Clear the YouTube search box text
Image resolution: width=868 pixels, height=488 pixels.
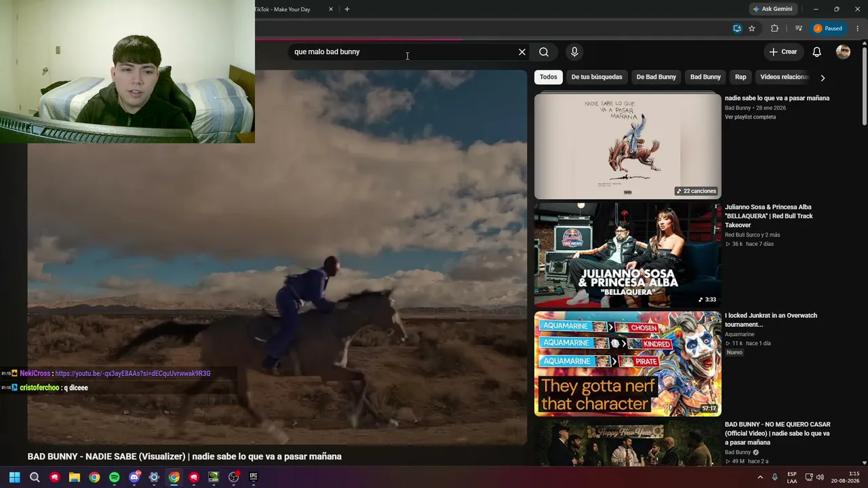coord(522,52)
